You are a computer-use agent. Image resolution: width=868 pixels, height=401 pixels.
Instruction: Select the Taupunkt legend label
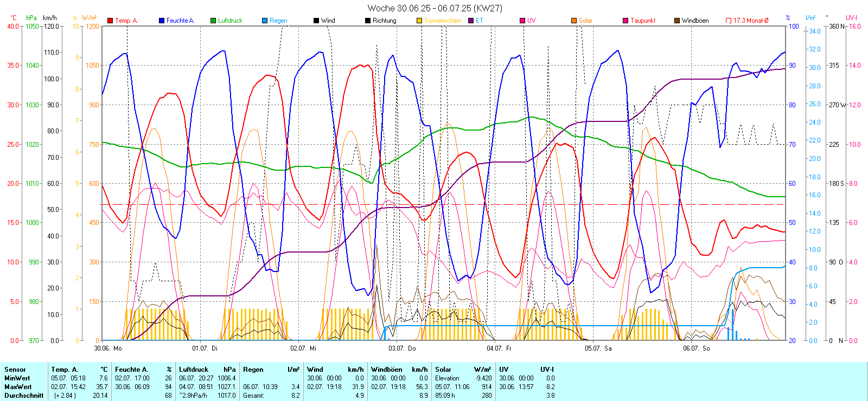tap(643, 21)
